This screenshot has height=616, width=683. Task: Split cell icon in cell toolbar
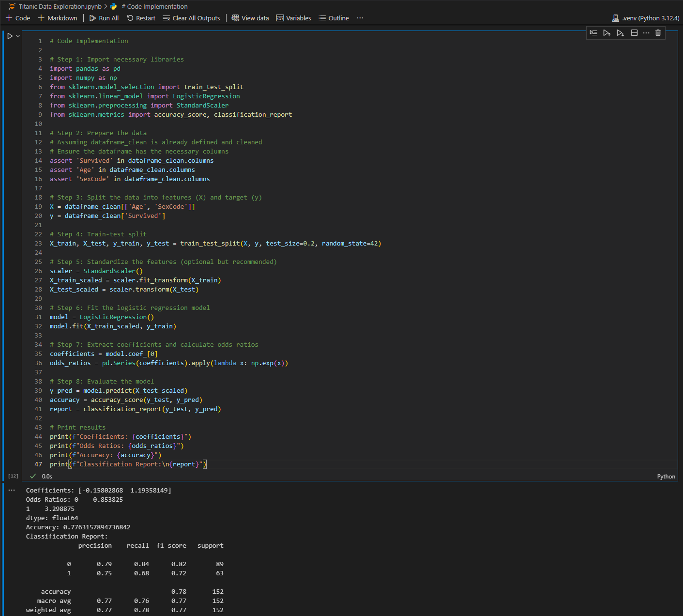click(x=634, y=33)
